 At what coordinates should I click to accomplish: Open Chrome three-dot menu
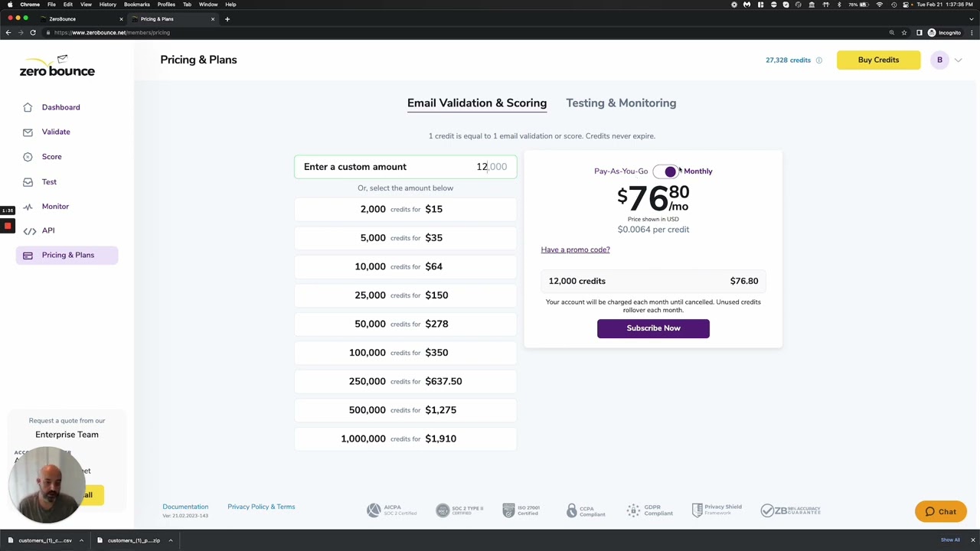972,32
